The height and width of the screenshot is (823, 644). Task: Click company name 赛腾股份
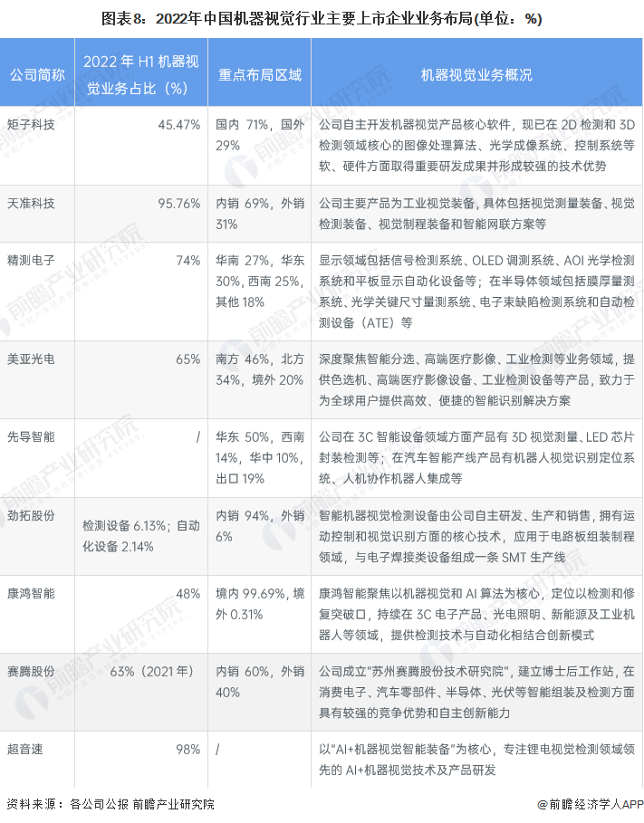click(31, 671)
